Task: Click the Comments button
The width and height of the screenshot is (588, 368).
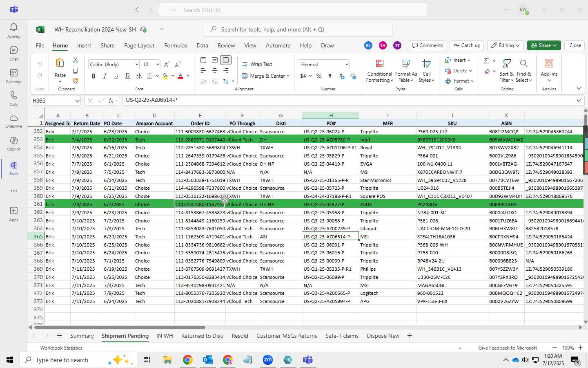Action: (427, 45)
